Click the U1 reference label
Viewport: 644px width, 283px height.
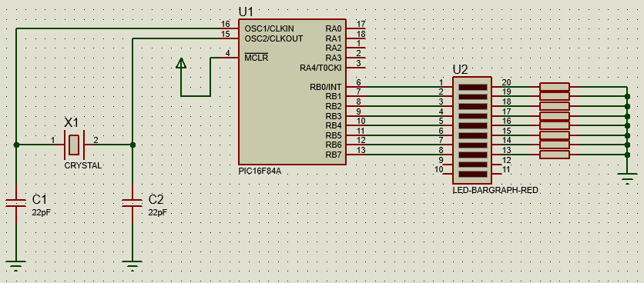pos(246,12)
